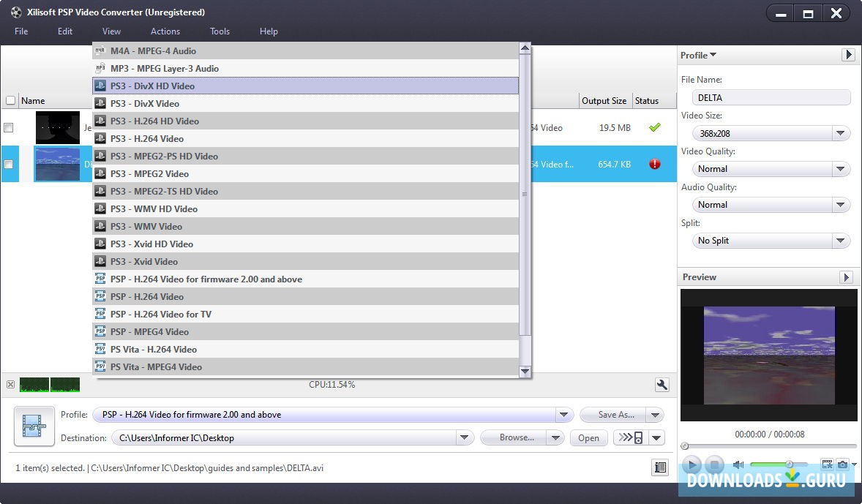862x504 pixels.
Task: Open the Destination path dropdown arrow
Action: 465,437
